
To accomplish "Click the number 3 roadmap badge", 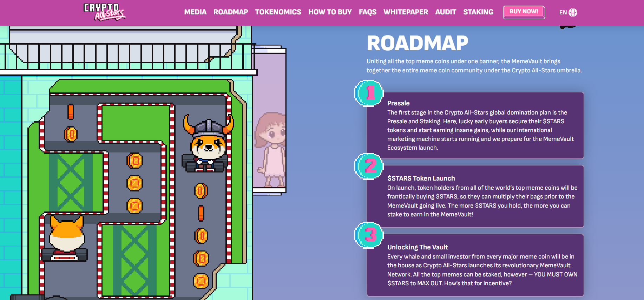I will 369,235.
